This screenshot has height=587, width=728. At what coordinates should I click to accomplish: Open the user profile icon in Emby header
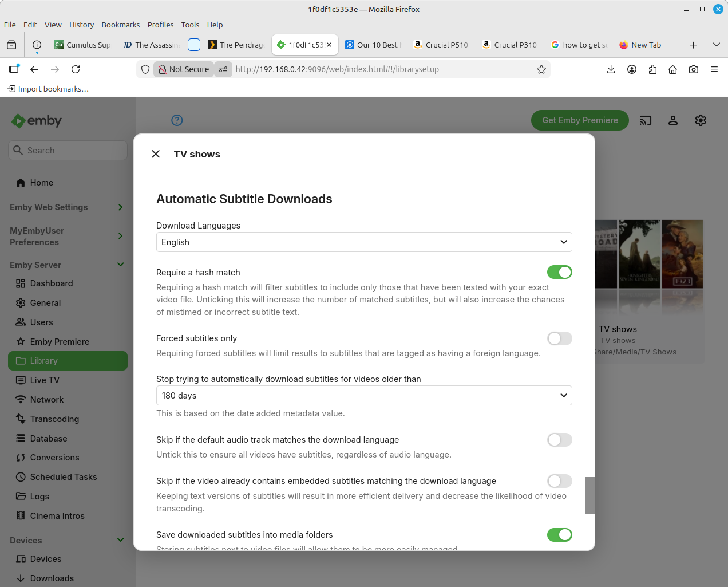pos(673,120)
